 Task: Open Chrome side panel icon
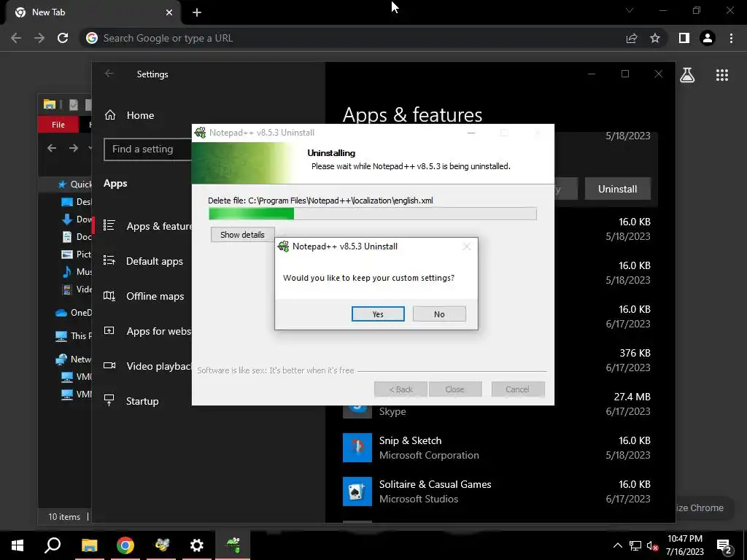tap(684, 38)
